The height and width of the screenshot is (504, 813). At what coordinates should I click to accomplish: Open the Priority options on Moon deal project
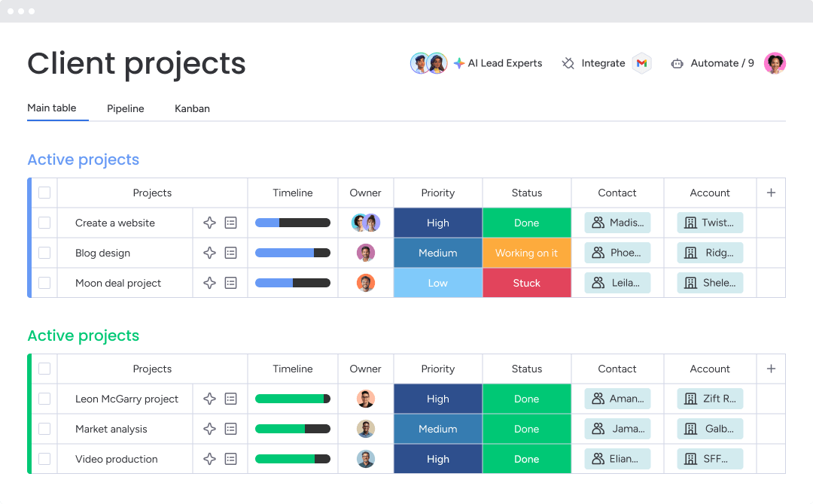point(437,283)
